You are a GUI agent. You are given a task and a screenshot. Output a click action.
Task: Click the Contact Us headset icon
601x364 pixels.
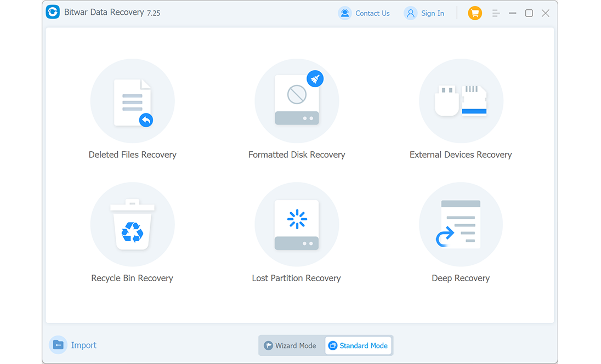(x=344, y=13)
